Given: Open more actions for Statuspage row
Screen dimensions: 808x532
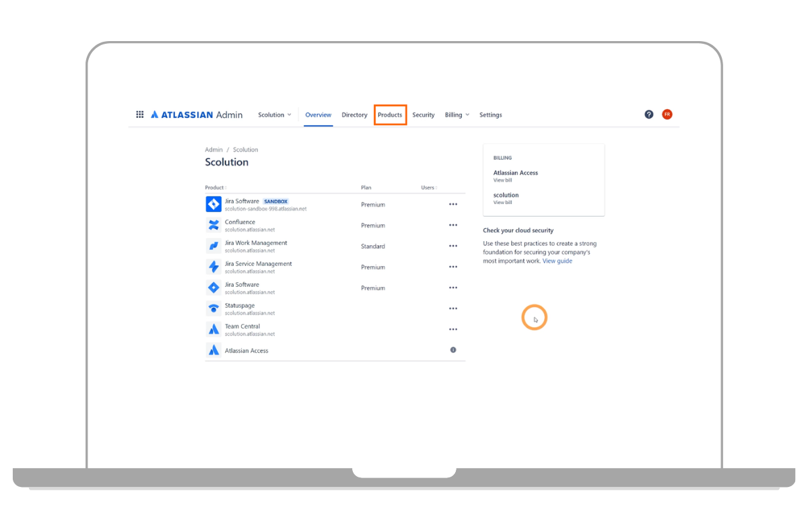Looking at the screenshot, I should pos(453,308).
